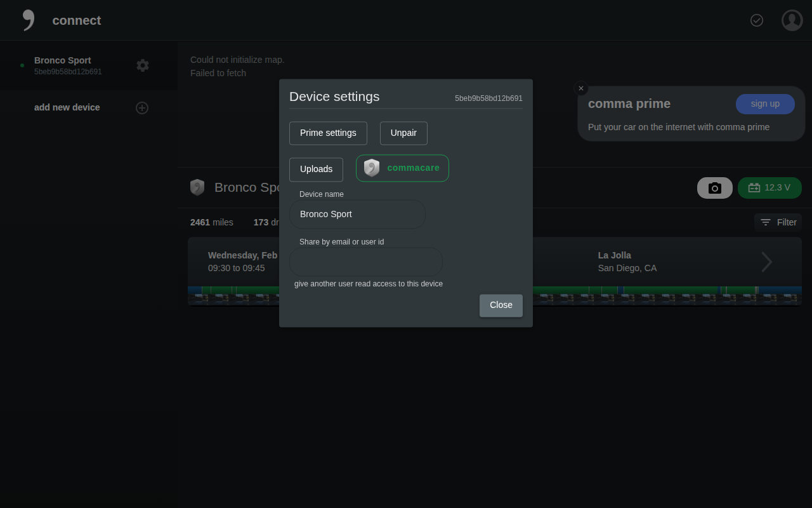Dismiss the comma prime banner
Image resolution: width=812 pixels, height=508 pixels.
(580, 88)
